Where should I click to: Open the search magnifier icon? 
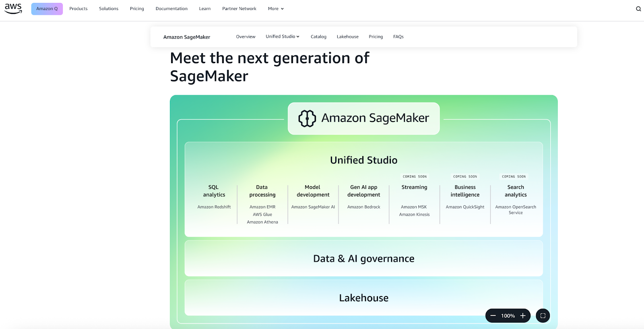pos(638,9)
